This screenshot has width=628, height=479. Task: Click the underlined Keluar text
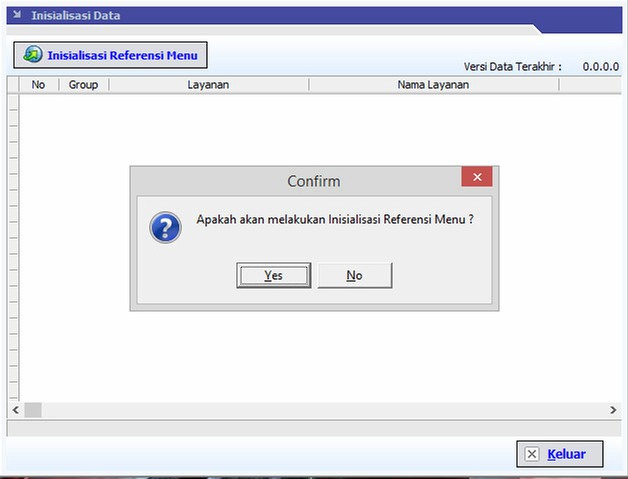566,454
